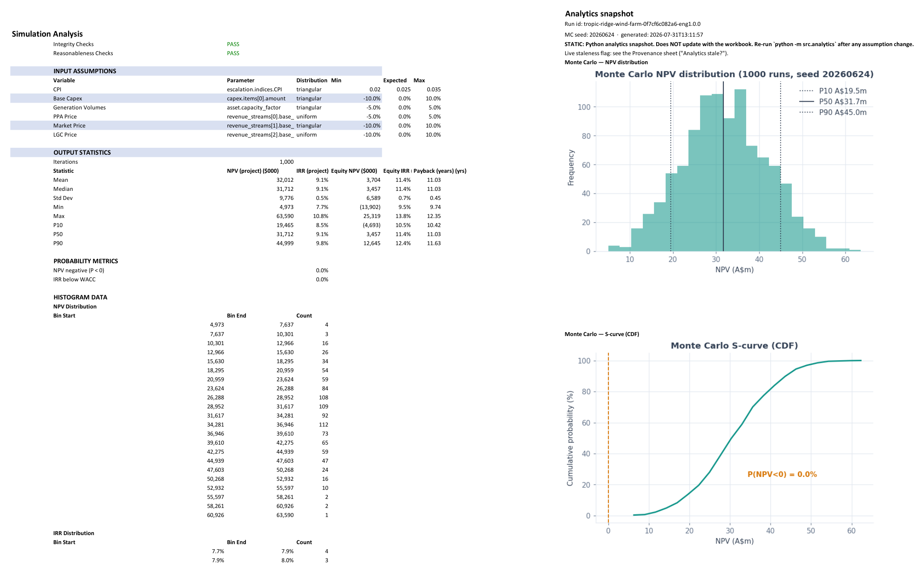Select the Live staleness flag note
Image resolution: width=924 pixels, height=573 pixels.
(x=646, y=53)
